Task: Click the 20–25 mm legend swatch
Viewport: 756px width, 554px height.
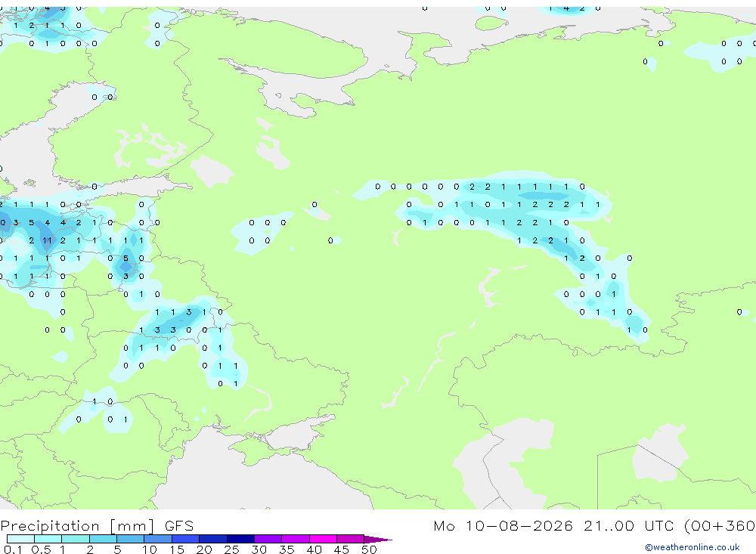Action: click(x=213, y=539)
